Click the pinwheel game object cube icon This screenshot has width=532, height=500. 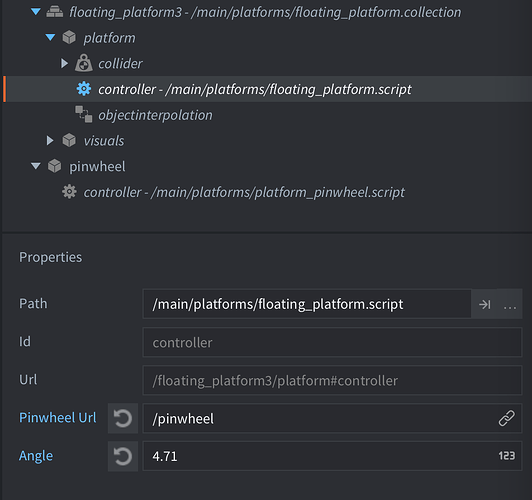pyautogui.click(x=55, y=166)
